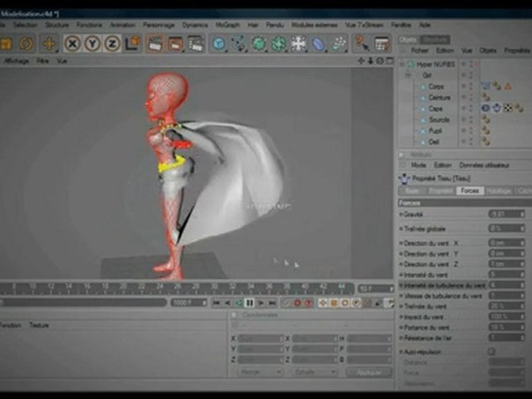The image size is (532, 399).
Task: Step to the next frame
Action: 261,303
